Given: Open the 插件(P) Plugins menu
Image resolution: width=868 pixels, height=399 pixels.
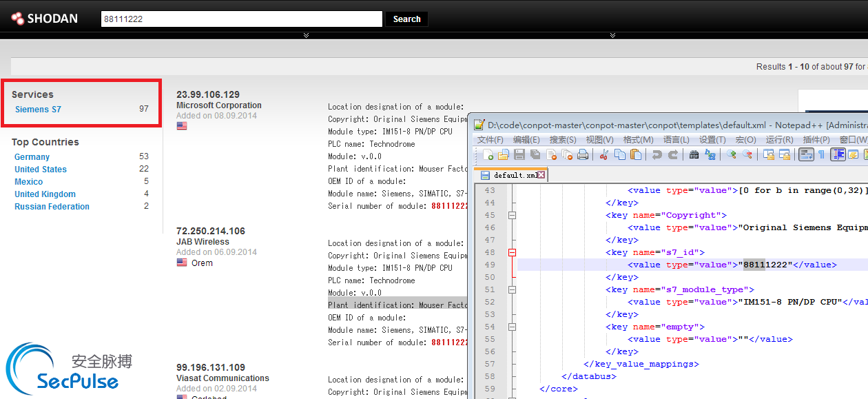Looking at the screenshot, I should tap(816, 140).
